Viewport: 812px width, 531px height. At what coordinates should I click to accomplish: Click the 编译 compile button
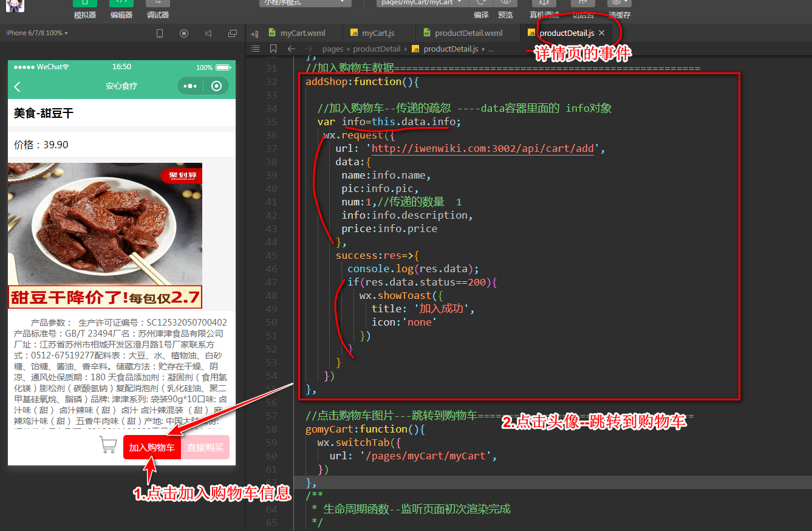481,10
